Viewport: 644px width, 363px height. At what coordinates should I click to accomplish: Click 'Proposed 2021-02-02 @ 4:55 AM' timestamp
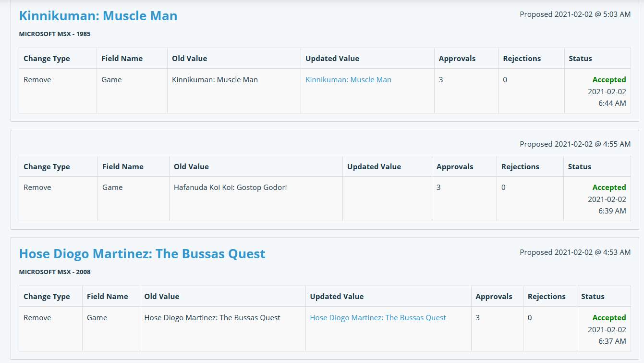coord(575,144)
